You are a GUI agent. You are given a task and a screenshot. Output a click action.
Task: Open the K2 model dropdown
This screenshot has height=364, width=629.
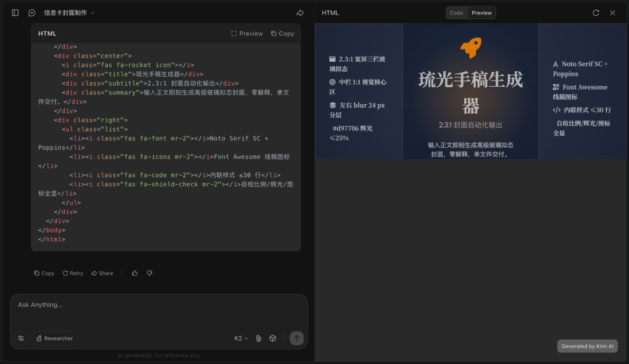click(241, 338)
